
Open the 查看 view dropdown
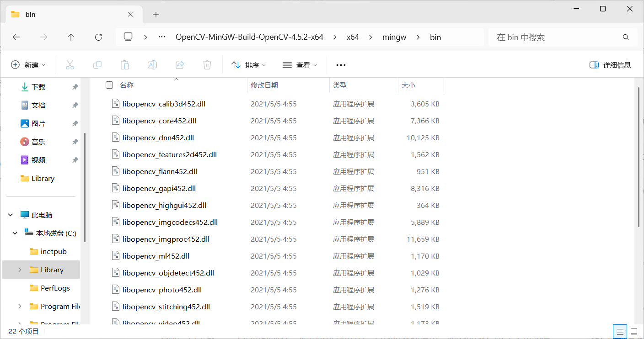[x=300, y=65]
